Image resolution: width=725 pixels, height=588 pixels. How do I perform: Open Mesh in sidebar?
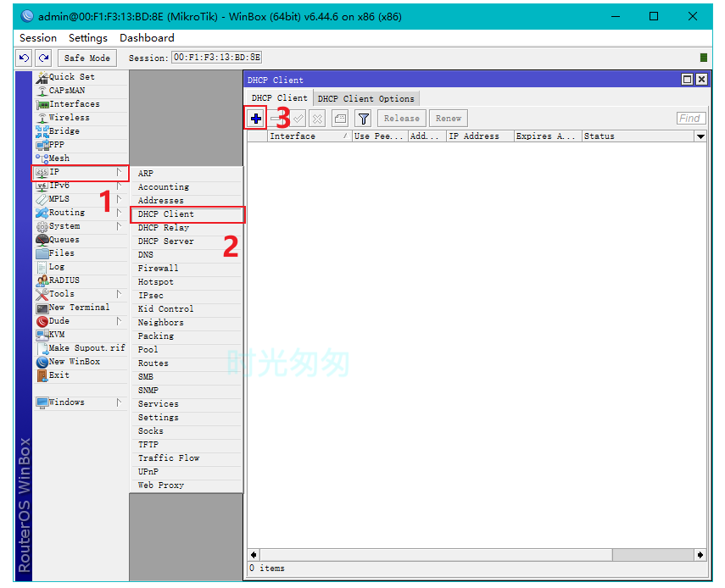tap(81, 158)
